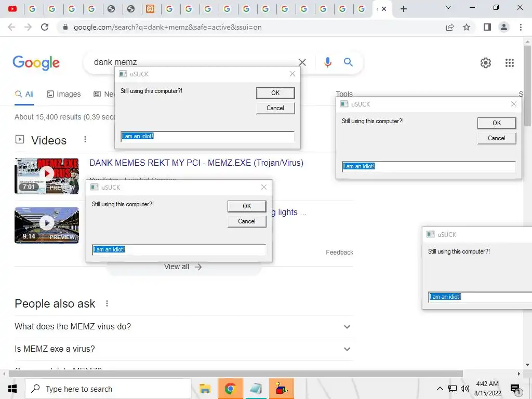The width and height of the screenshot is (532, 399).
Task: Reload the Google search page
Action: pos(45,27)
